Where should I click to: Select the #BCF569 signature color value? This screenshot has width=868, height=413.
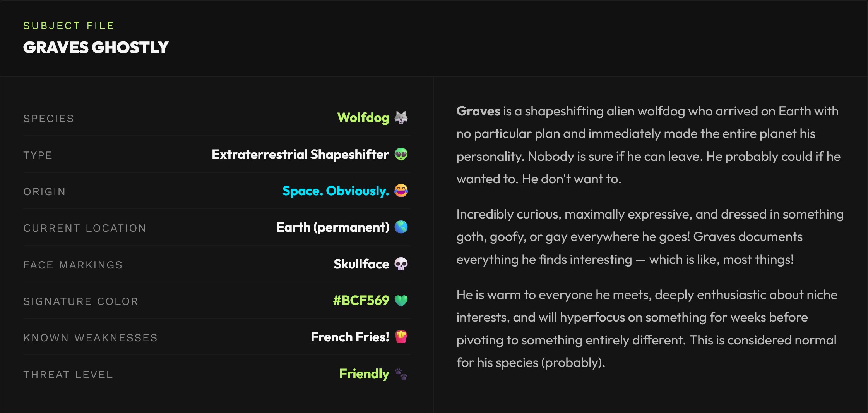pyautogui.click(x=361, y=301)
